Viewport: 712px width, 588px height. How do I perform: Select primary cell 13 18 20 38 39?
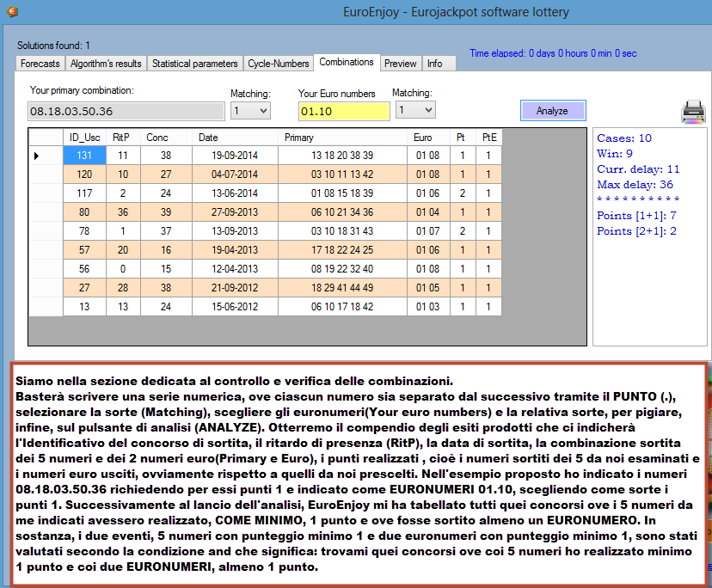tap(342, 156)
